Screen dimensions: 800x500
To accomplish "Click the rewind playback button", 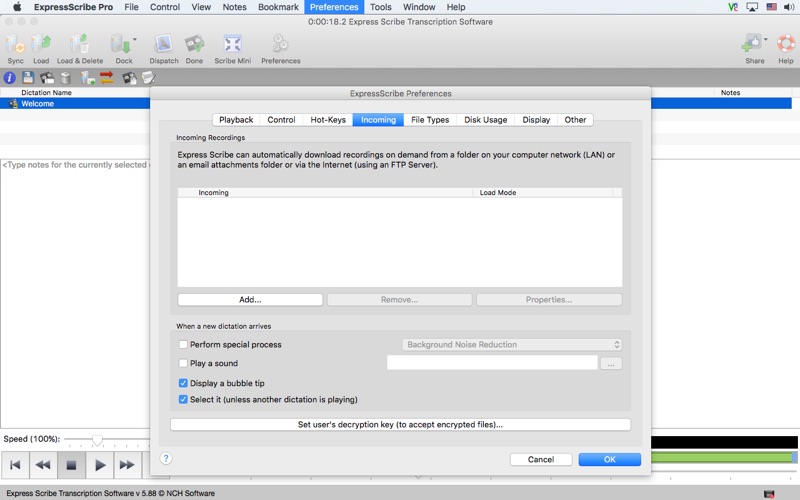I will pyautogui.click(x=43, y=465).
